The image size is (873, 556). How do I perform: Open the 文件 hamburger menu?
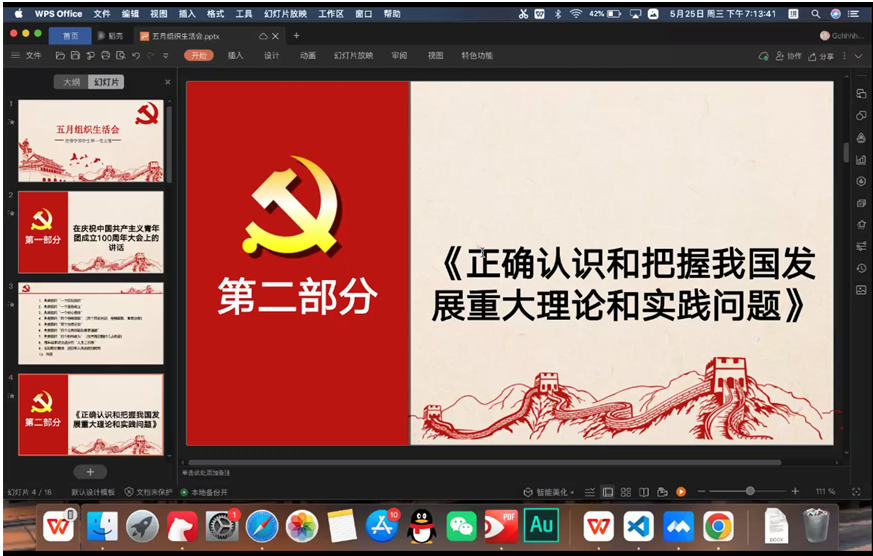[x=26, y=56]
